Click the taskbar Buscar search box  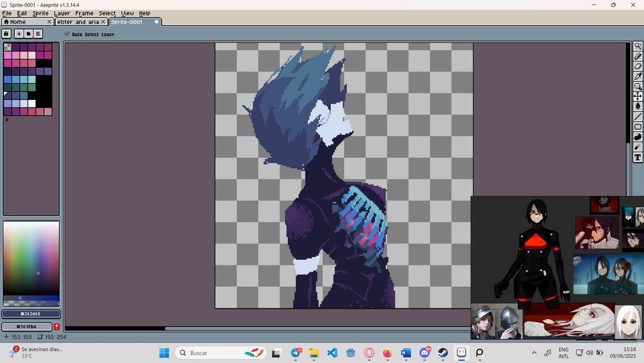click(221, 353)
